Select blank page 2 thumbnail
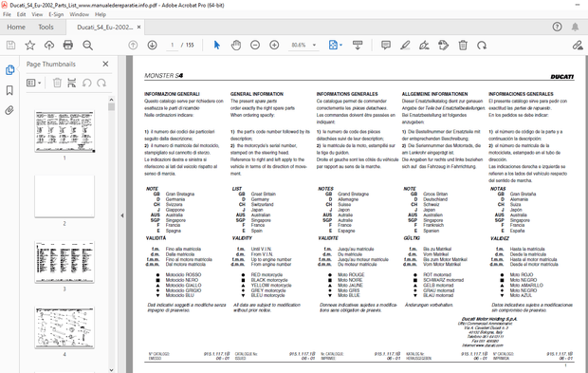Screen dimensions: 588x373 click(x=64, y=196)
